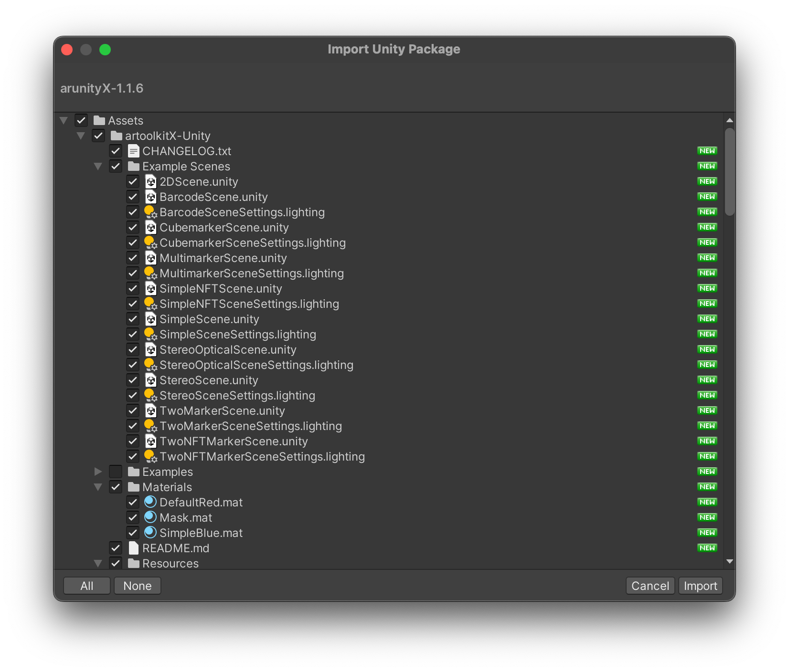
Task: Click the TwoMarkerScene.unity scene icon
Action: tap(151, 410)
